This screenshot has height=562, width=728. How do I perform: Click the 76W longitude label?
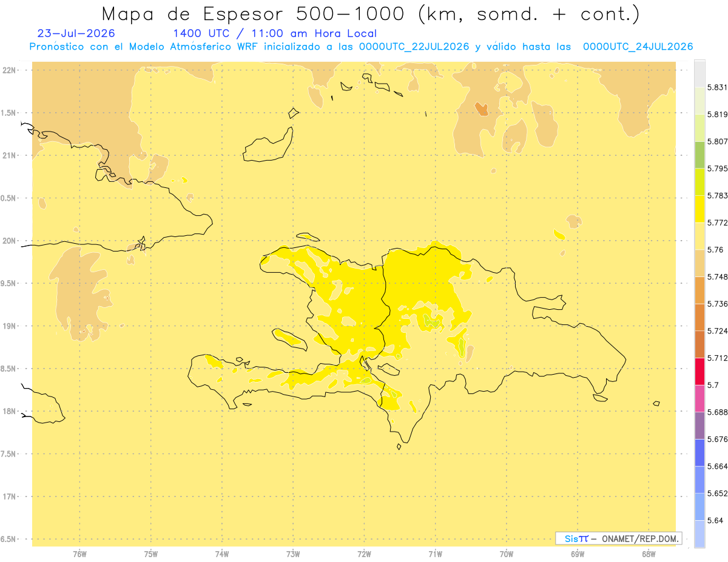click(79, 554)
